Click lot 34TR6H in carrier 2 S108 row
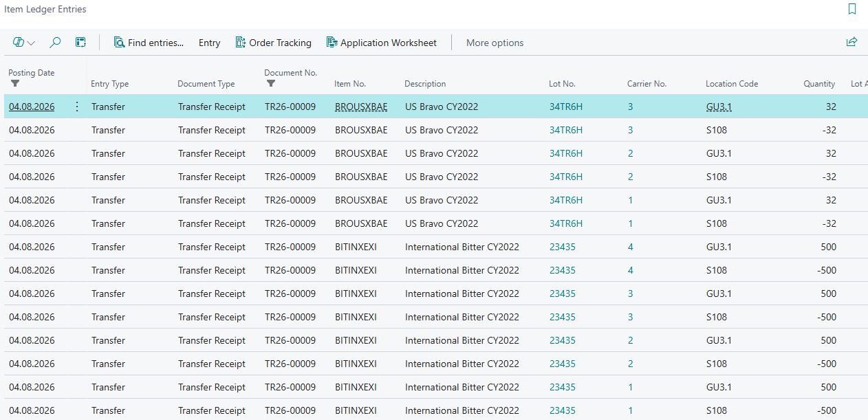This screenshot has height=420, width=868. click(x=566, y=177)
